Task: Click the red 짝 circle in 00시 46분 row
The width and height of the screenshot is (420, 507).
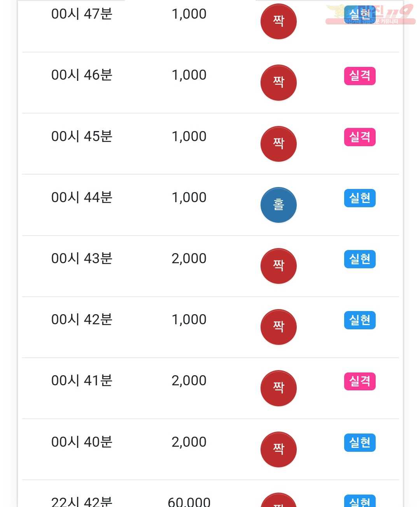Action: coord(278,82)
